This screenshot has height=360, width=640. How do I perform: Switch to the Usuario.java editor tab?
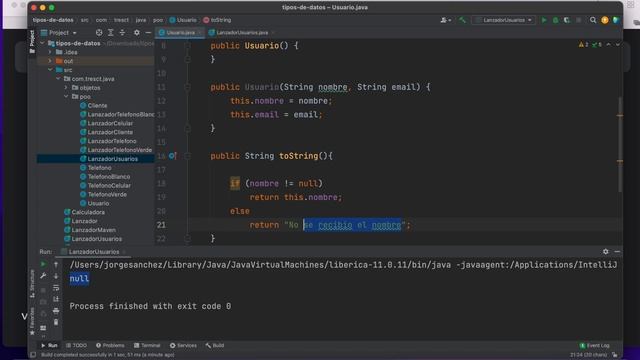(x=180, y=33)
